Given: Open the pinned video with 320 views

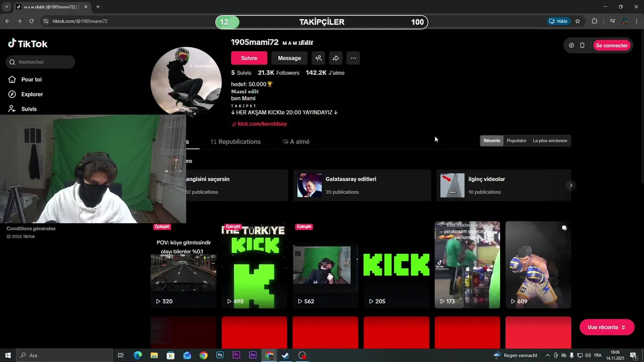Looking at the screenshot, I should [x=184, y=264].
